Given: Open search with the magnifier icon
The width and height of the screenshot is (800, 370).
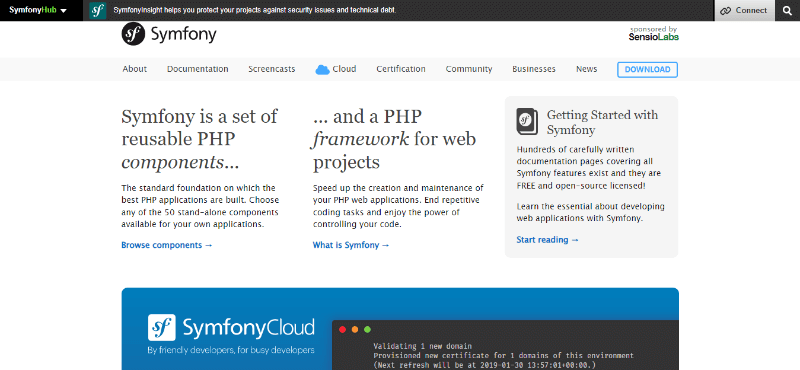Looking at the screenshot, I should (787, 10).
